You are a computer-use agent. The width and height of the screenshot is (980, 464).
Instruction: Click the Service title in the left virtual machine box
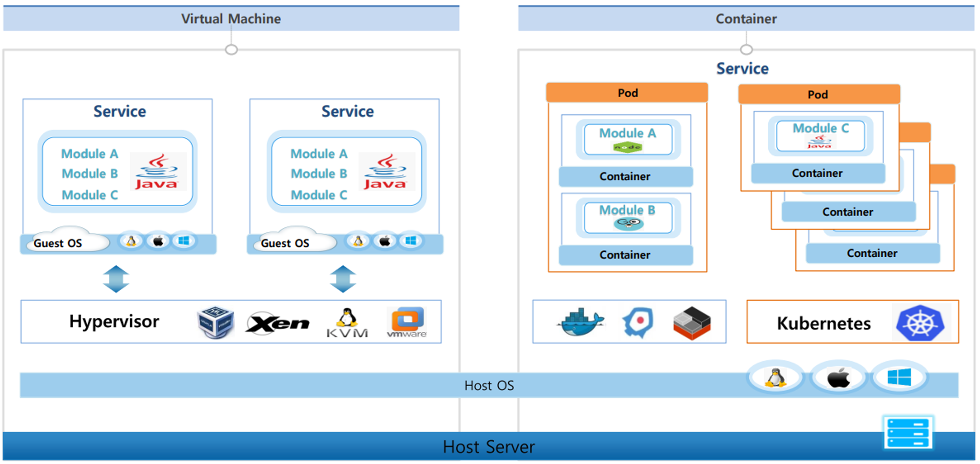tap(120, 111)
